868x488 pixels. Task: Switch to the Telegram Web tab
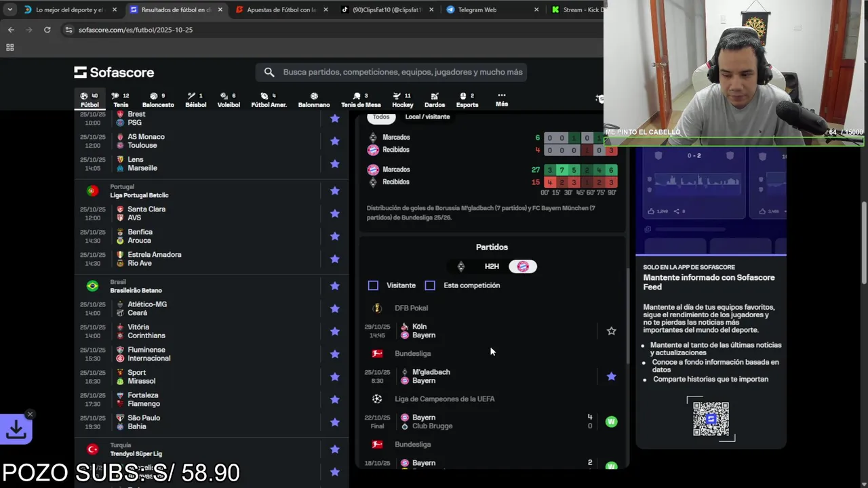click(492, 9)
